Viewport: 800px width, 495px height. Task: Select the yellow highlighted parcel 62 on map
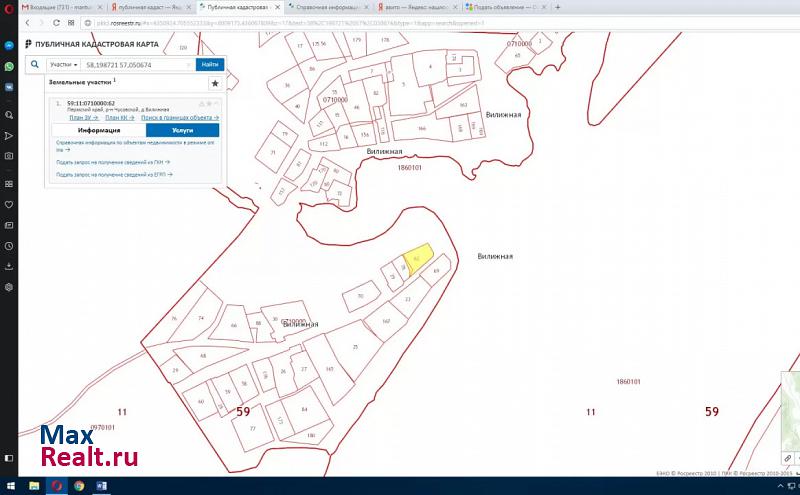pos(418,258)
